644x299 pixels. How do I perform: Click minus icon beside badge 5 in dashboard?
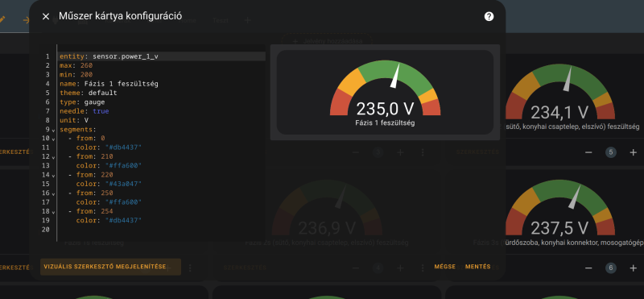click(588, 152)
